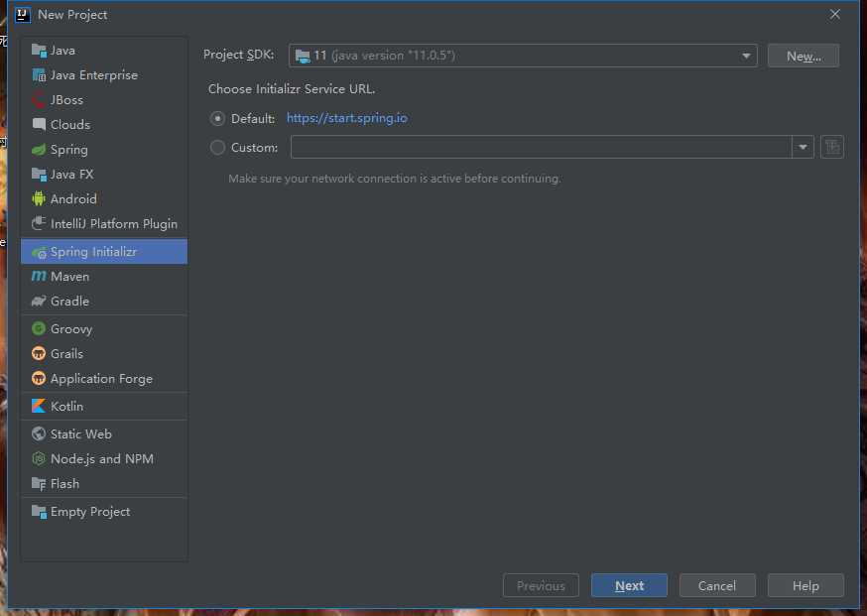Screen dimensions: 867x616
Task: Select Clouds project type label
Action: tap(70, 124)
